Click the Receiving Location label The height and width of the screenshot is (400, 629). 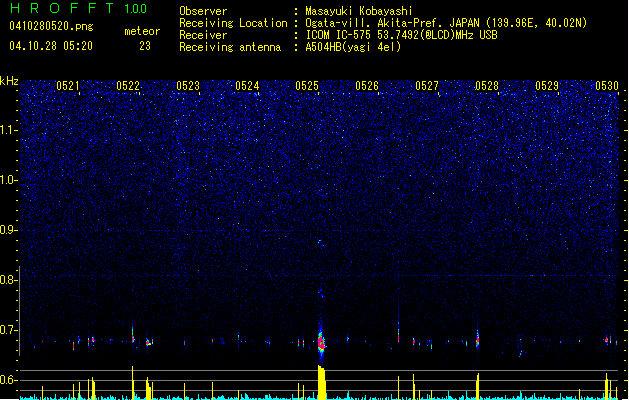(233, 23)
